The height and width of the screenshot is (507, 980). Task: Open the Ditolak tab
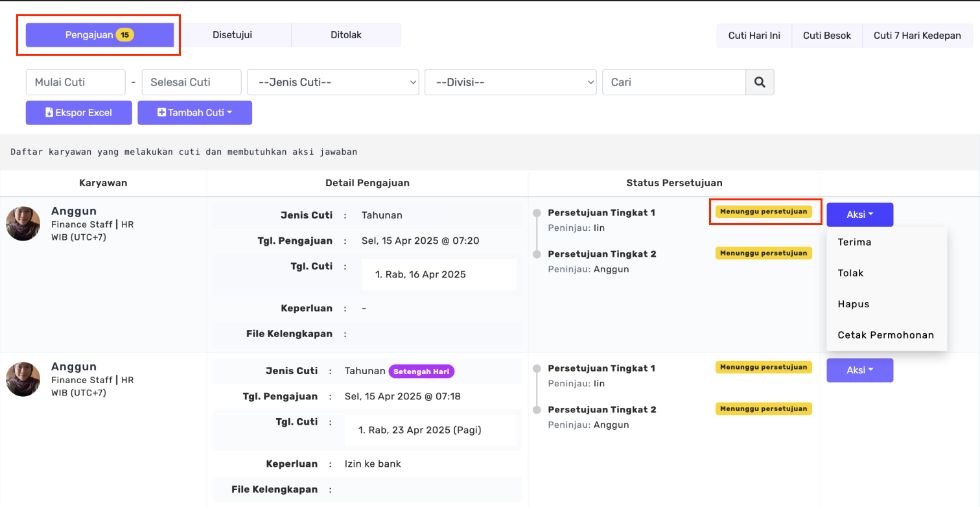tap(345, 35)
